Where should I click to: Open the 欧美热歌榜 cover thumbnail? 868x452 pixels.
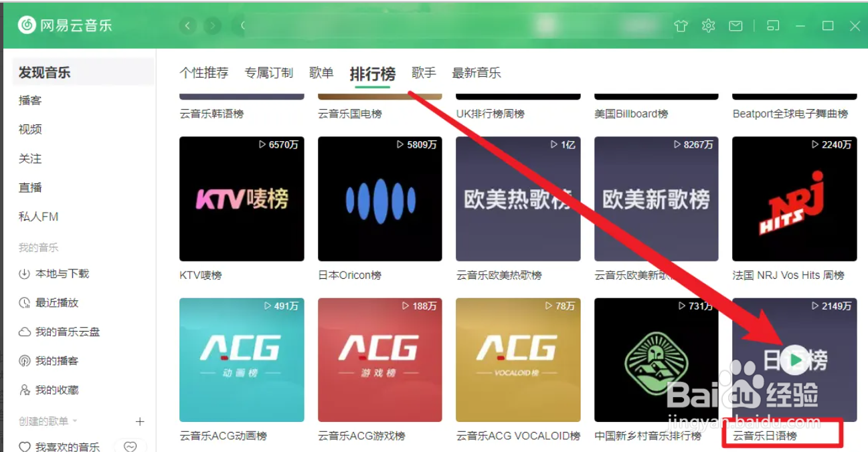[518, 199]
